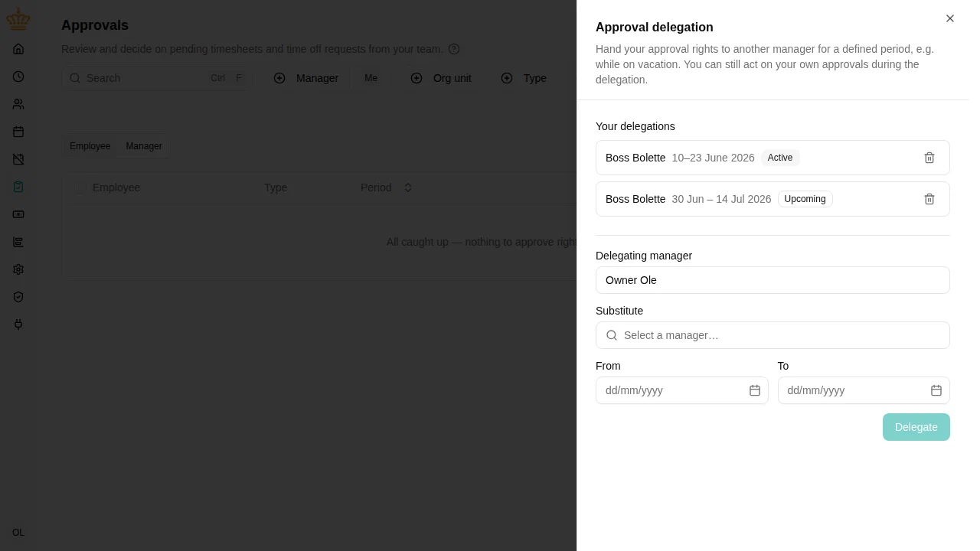Sort the table by Period

tap(387, 187)
